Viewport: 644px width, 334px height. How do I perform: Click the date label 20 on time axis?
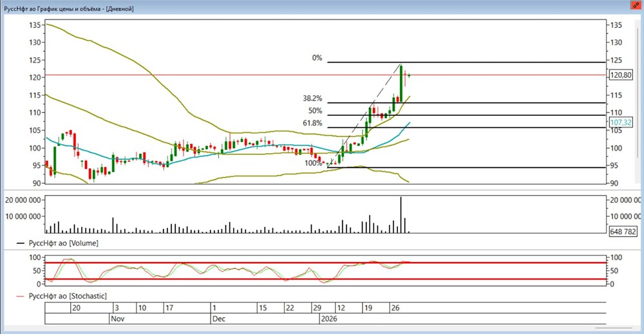pos(76,308)
